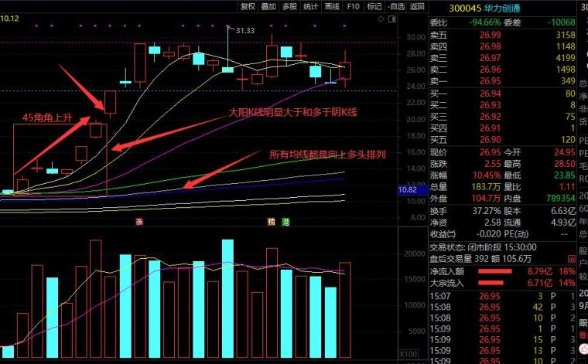Click the 10.82 price tag on axis
Screen dimensions: 588x364
(408, 189)
